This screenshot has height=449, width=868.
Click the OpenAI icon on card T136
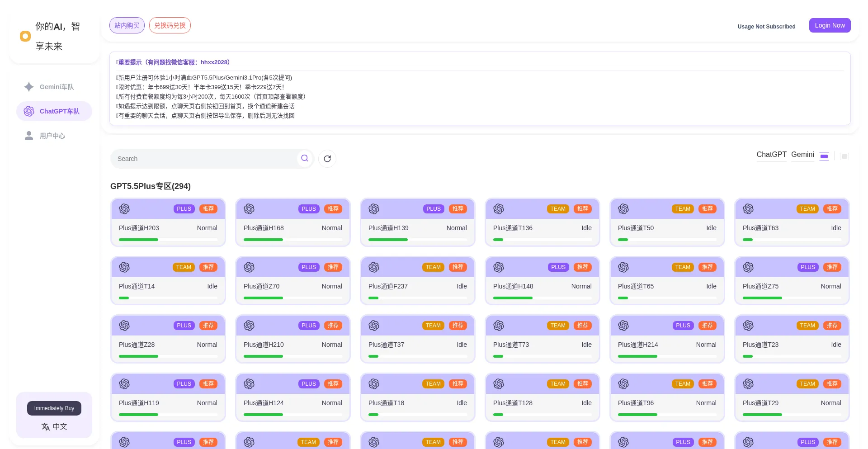pos(499,209)
